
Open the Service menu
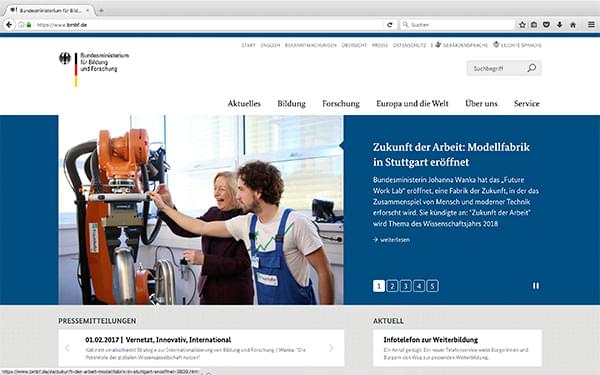point(527,104)
